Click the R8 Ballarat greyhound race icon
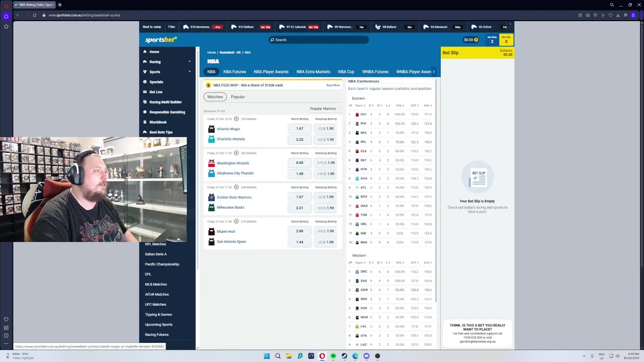Image resolution: width=644 pixels, height=362 pixels. click(x=378, y=27)
